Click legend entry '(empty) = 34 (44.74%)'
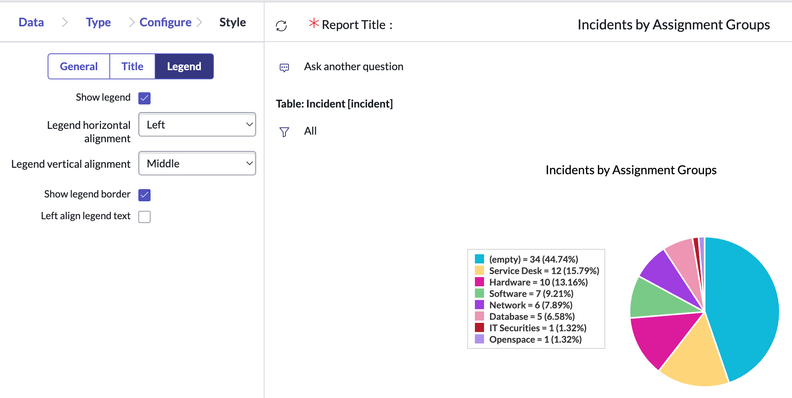 tap(533, 259)
